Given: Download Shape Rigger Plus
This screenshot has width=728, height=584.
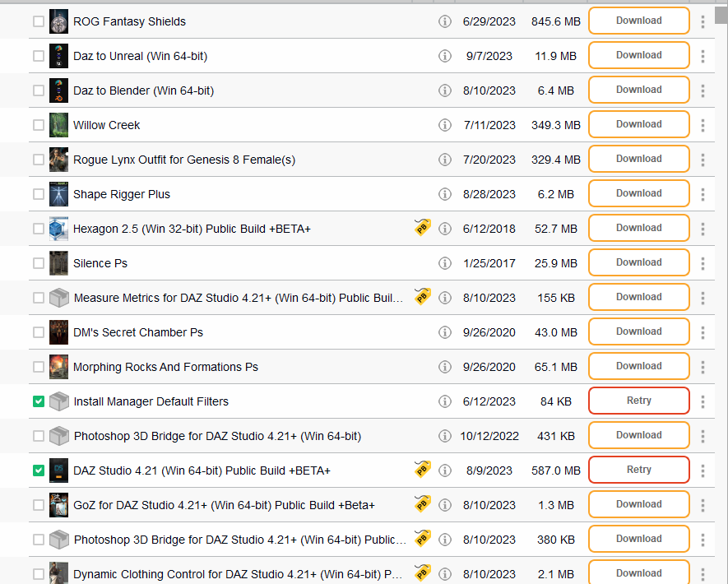Looking at the screenshot, I should point(639,193).
